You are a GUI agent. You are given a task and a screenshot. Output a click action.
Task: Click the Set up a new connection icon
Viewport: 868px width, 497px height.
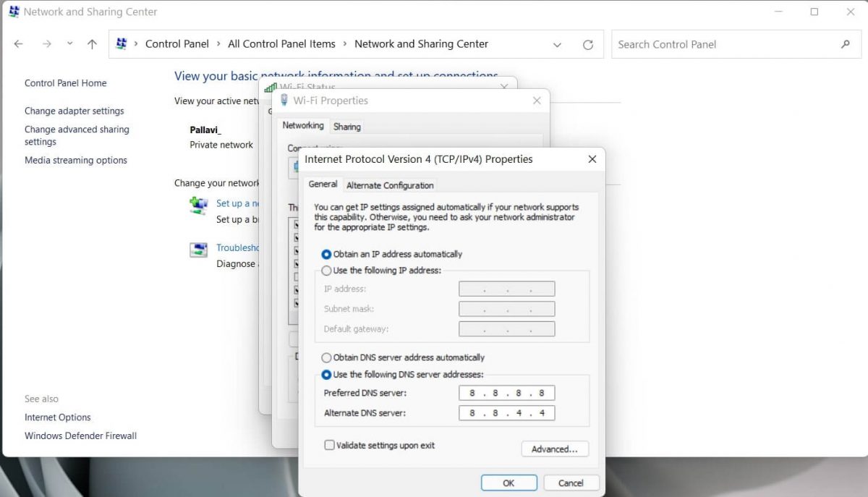(198, 205)
